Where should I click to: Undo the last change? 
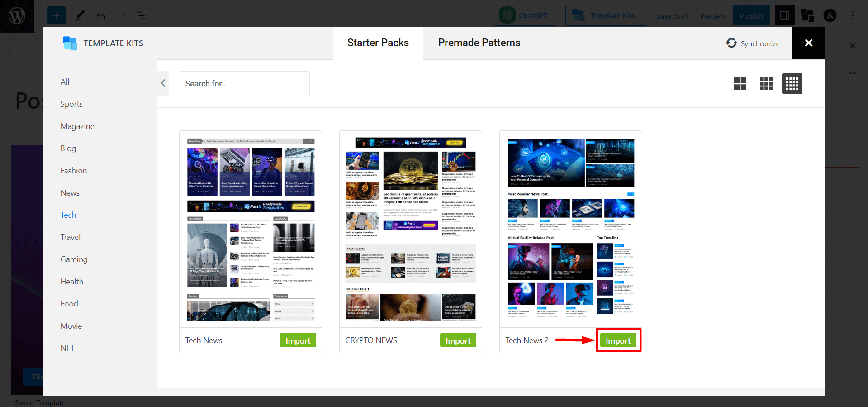point(101,16)
